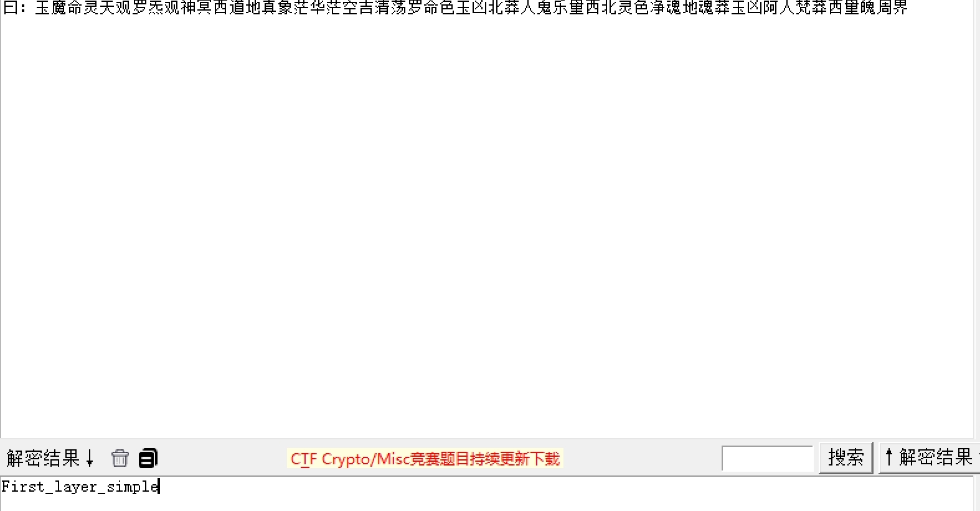980x511 pixels.
Task: Click the up arrow on 解密结果 button
Action: coord(889,457)
